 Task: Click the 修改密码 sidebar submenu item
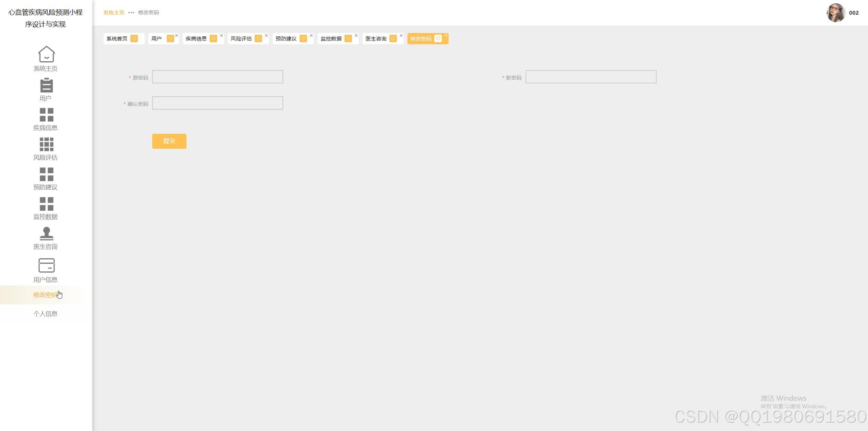(45, 295)
